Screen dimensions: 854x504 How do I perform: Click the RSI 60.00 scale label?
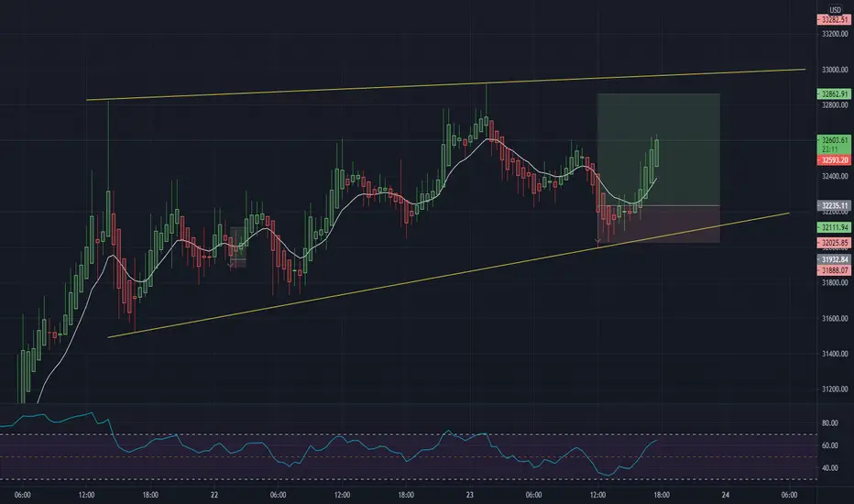pos(829,445)
